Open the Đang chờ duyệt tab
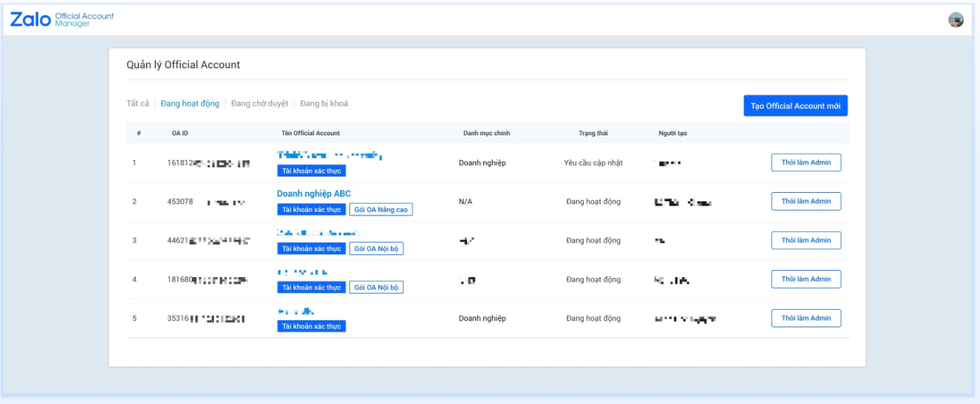Image resolution: width=980 pixels, height=404 pixels. tap(259, 103)
